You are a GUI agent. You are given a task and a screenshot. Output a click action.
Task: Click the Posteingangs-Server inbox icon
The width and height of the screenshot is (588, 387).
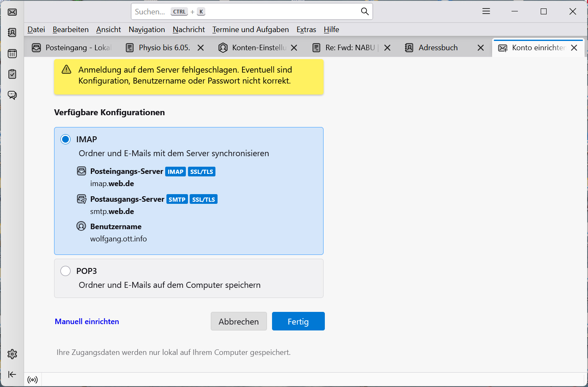(82, 171)
